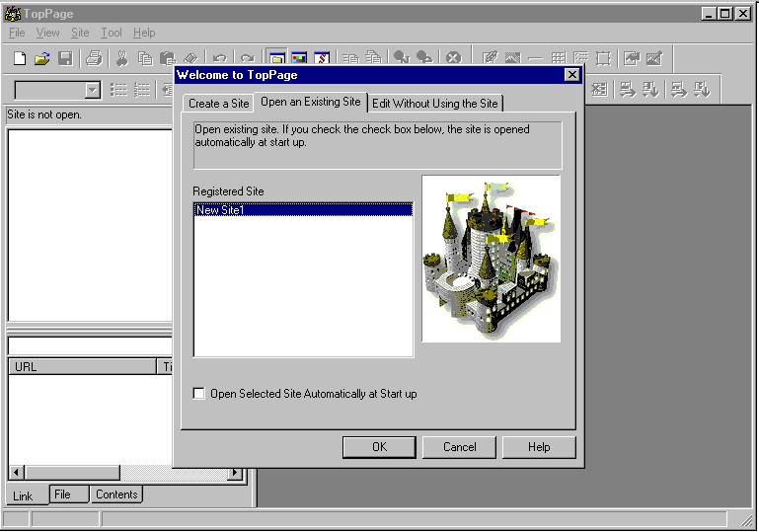Screen dimensions: 759x532
Task: Open the Site menu
Action: [x=80, y=33]
